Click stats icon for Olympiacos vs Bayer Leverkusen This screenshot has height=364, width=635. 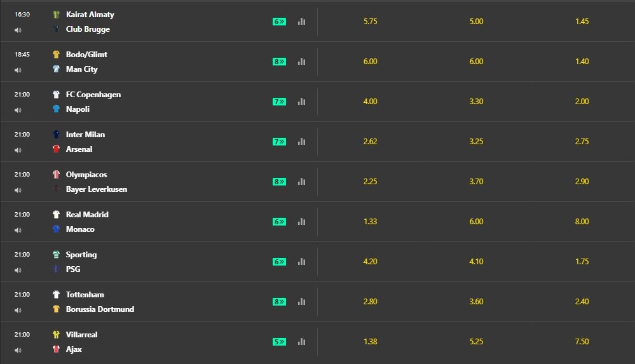[301, 182]
